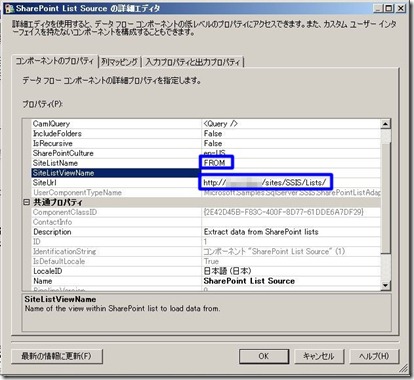Click the <Query /> value cell
Screen dimensions: 414x380
coord(291,124)
